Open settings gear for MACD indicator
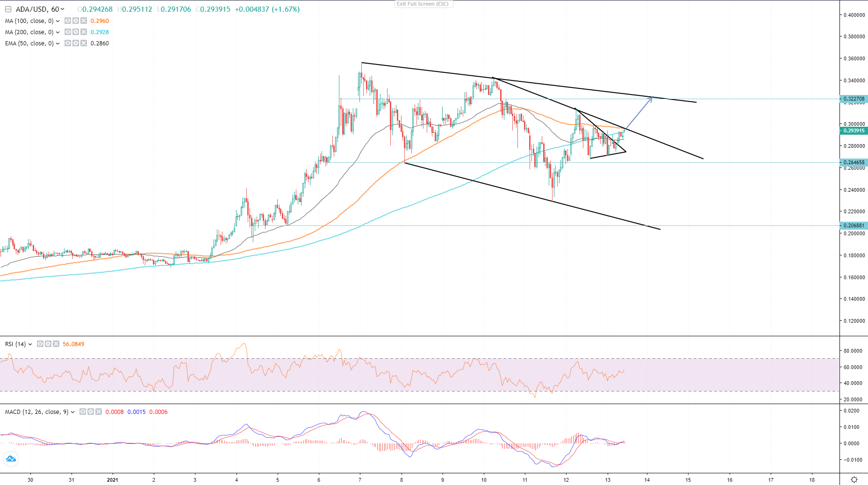 pyautogui.click(x=91, y=412)
